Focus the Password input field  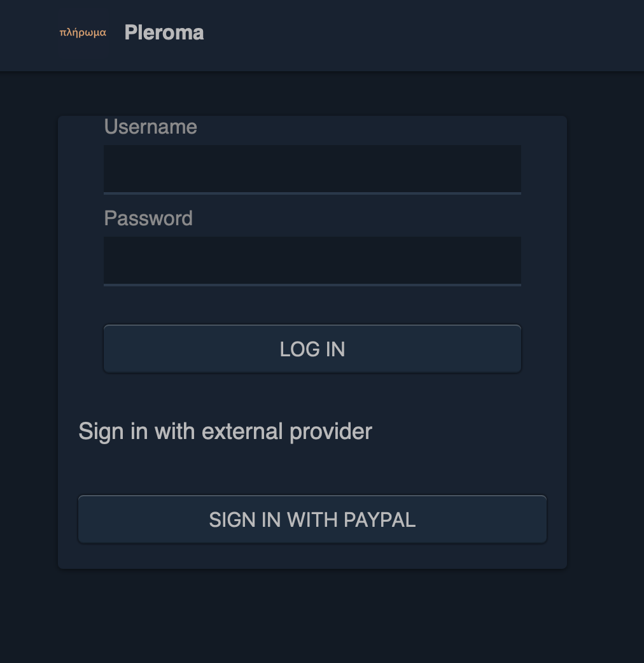312,260
